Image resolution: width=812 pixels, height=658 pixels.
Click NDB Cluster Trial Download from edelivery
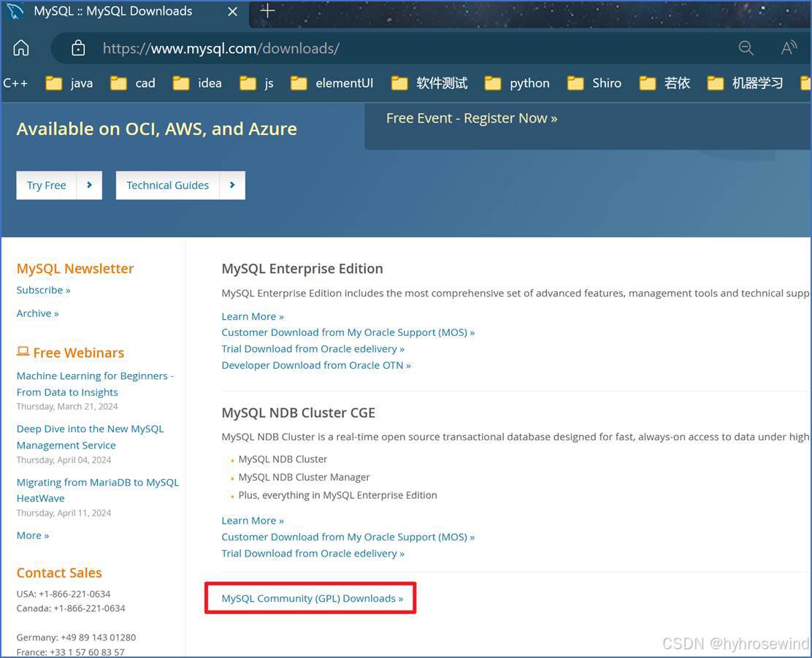(313, 554)
